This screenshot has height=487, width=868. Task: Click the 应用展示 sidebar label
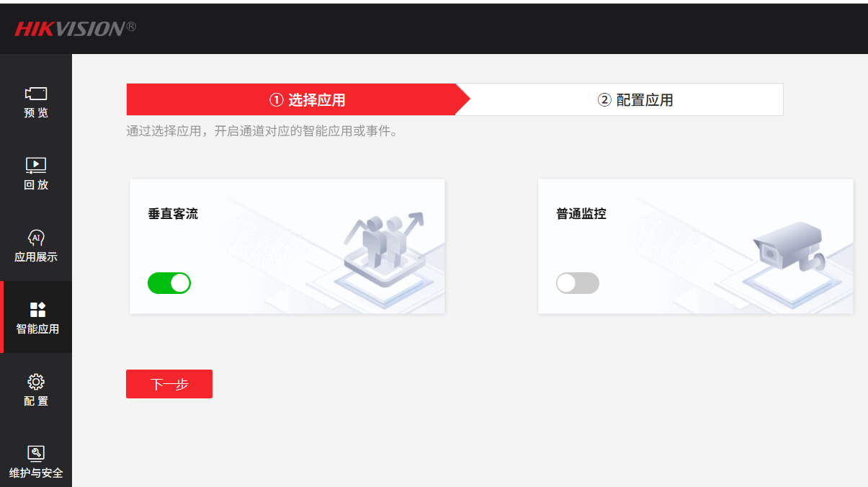tap(36, 257)
